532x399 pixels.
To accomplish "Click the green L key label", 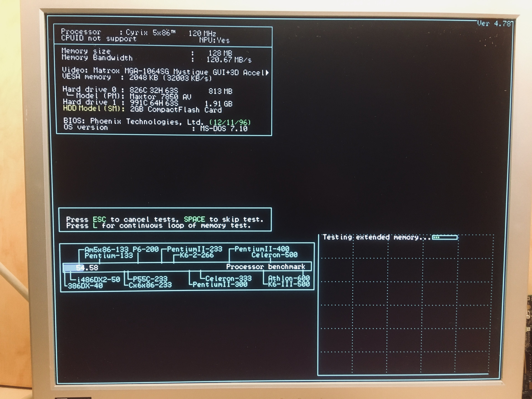I will coord(95,226).
